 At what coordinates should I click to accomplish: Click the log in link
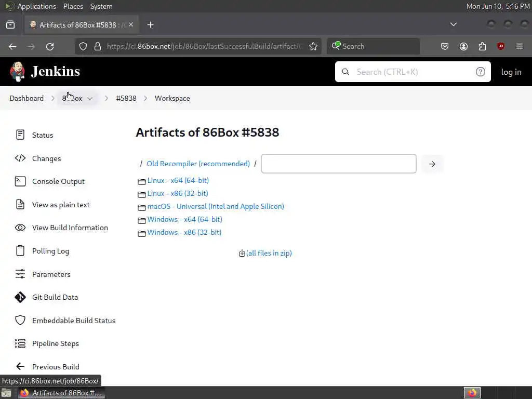[x=511, y=72]
